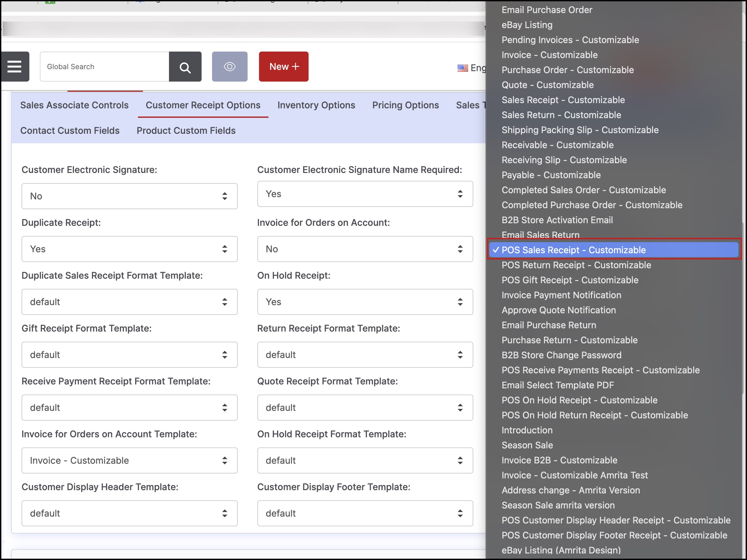Open Electronic Signature Name Required dropdown
Viewport: 747px width, 560px height.
[365, 194]
